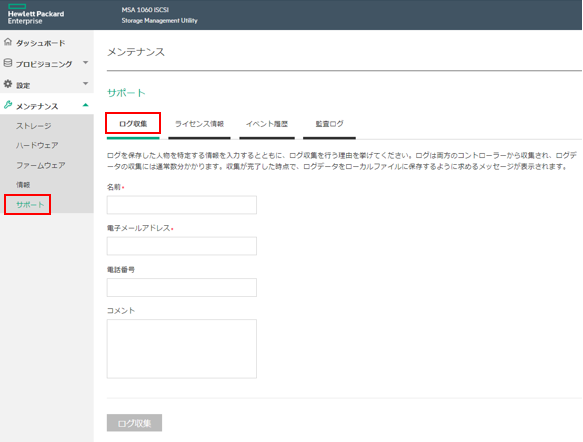Switch to the 監査ログ tab
Image resolution: width=583 pixels, height=442 pixels.
coord(329,124)
